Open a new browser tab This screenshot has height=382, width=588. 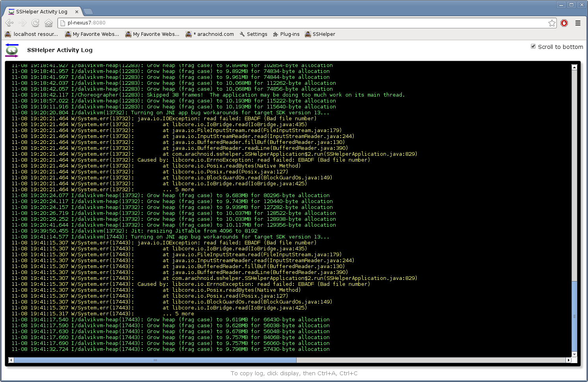[88, 11]
